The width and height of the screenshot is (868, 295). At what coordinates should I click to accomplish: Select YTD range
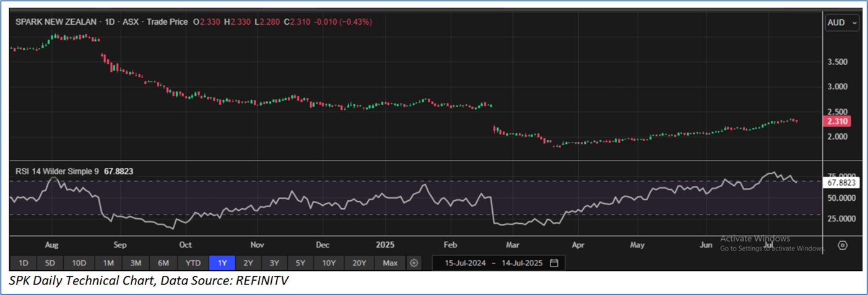pyautogui.click(x=193, y=263)
